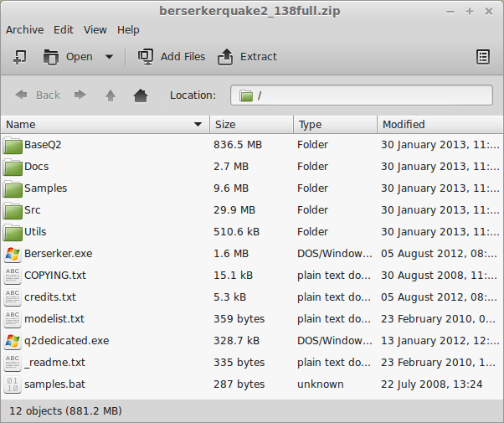The image size is (504, 423).
Task: Select the Docs folder icon
Action: [x=13, y=168]
